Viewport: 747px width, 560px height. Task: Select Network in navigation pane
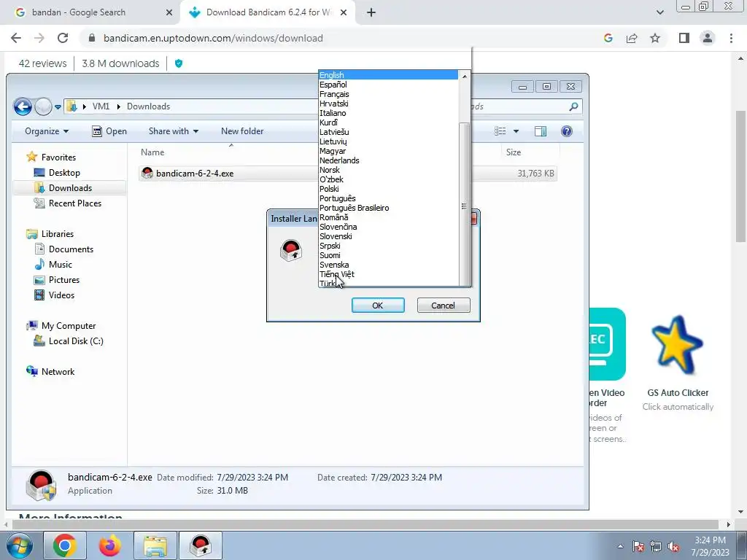point(58,371)
